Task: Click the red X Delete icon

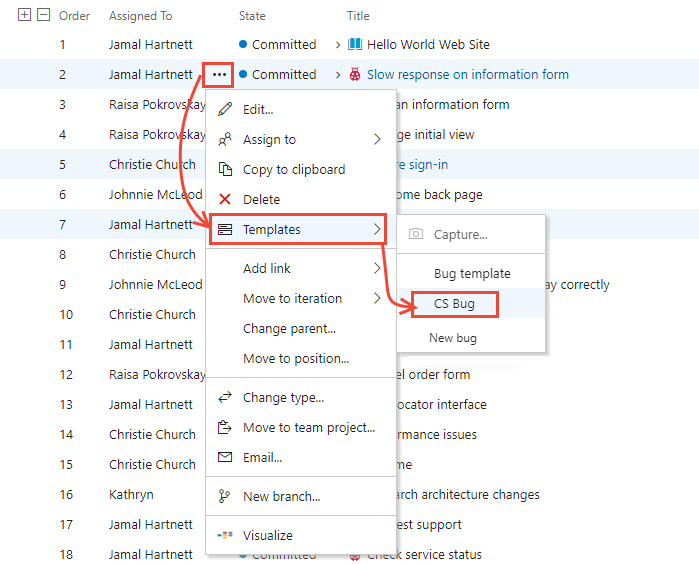Action: [225, 199]
